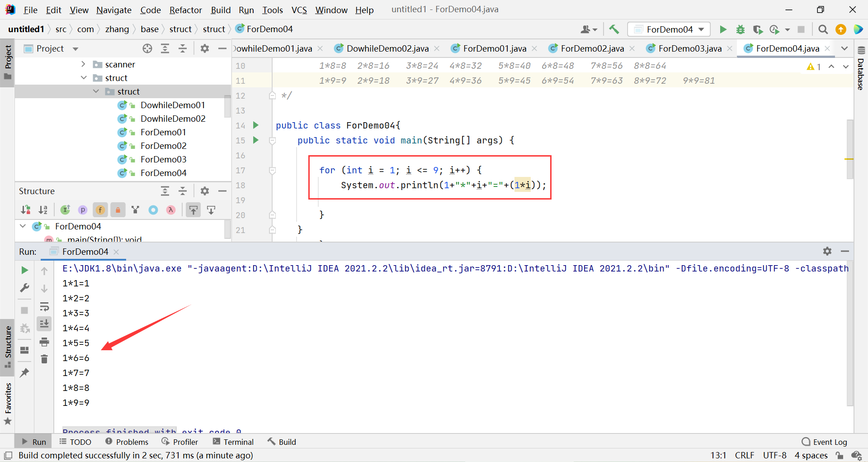Click the Run console vertical scrollbar
This screenshot has height=462, width=868.
[850, 335]
